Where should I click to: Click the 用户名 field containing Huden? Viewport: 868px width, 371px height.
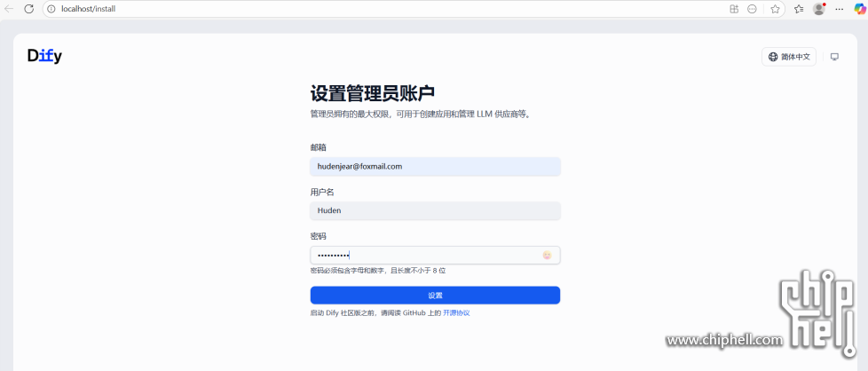[x=435, y=210]
